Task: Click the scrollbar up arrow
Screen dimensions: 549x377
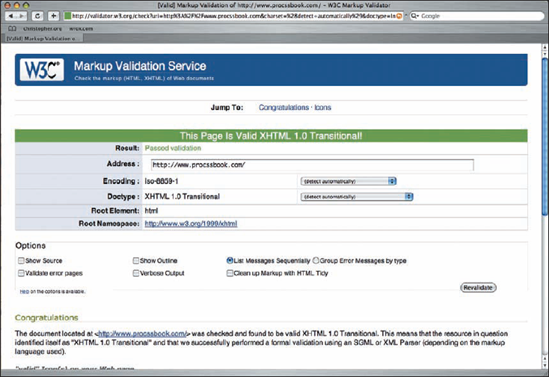Action: (544, 48)
